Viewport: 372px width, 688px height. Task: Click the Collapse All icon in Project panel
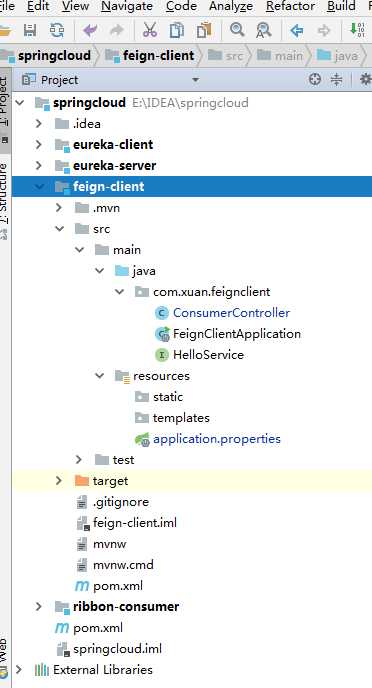[336, 79]
